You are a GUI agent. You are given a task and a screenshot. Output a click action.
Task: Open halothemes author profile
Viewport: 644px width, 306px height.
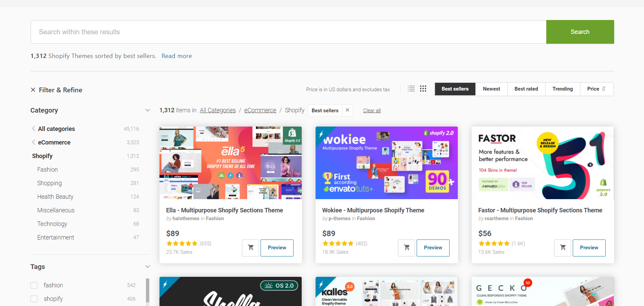tap(186, 218)
